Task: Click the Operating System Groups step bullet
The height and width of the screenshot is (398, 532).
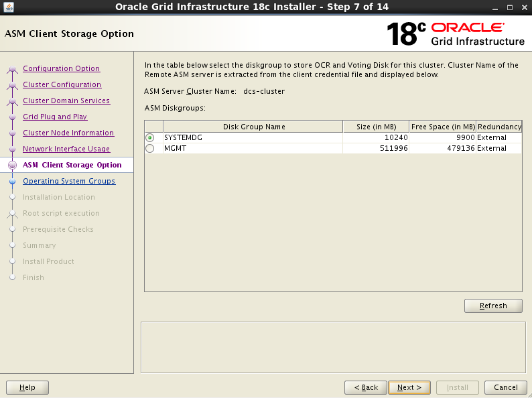Action: point(13,182)
